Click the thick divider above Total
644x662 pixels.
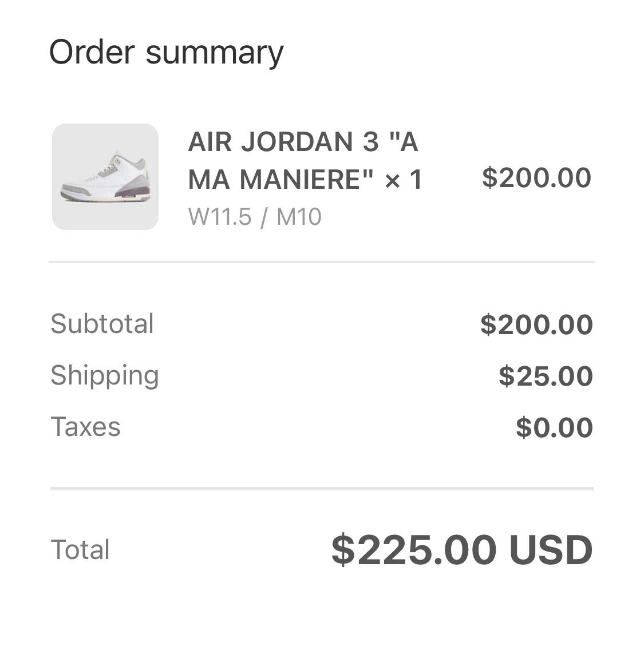(322, 489)
